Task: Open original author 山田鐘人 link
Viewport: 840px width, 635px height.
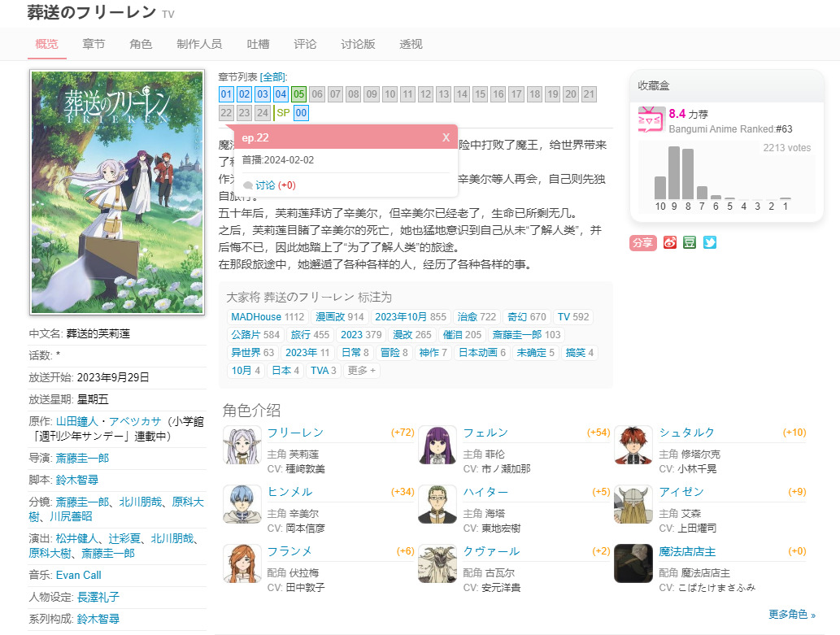Action: coord(77,422)
